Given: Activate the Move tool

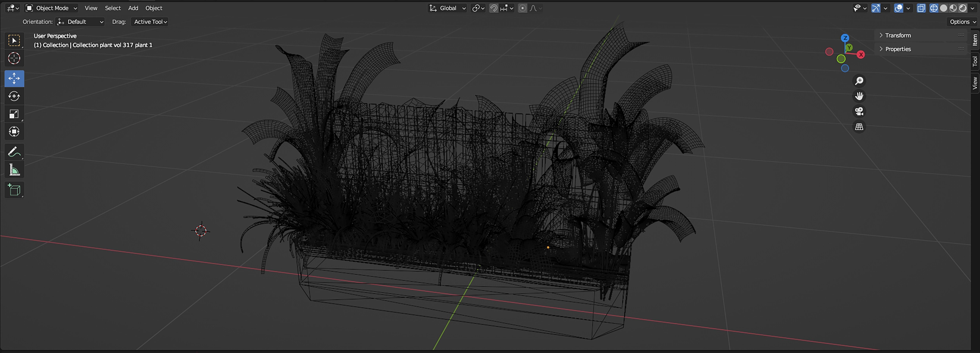Looking at the screenshot, I should click(x=14, y=79).
